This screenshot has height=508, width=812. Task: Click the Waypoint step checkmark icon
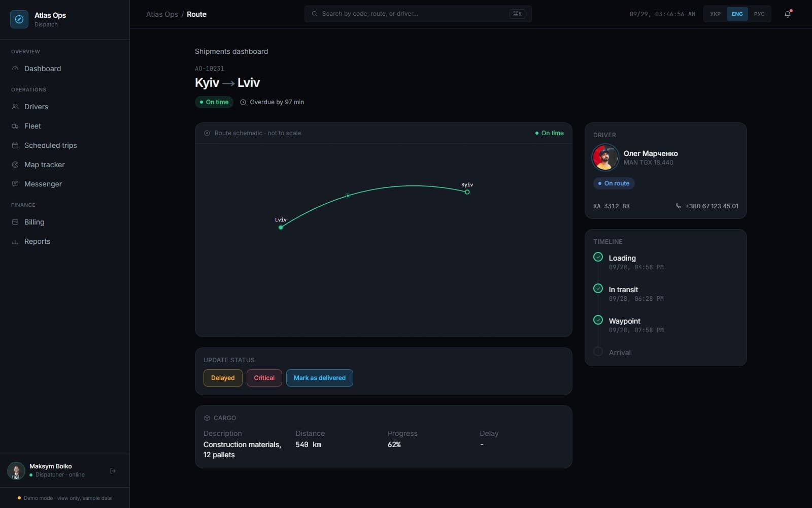[x=598, y=320]
